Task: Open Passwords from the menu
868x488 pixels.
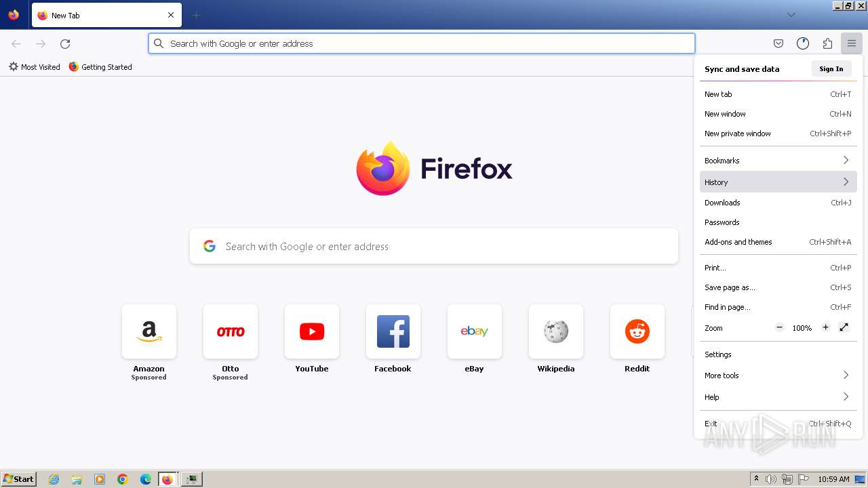Action: [778, 222]
